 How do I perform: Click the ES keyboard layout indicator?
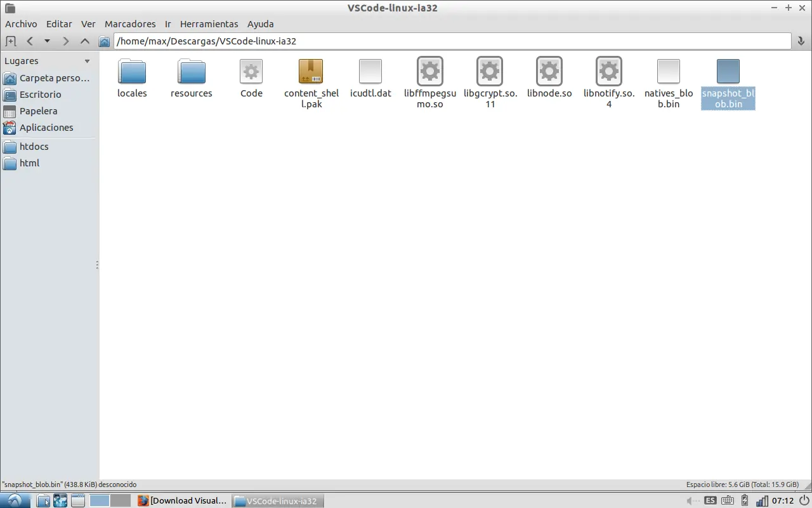click(710, 500)
